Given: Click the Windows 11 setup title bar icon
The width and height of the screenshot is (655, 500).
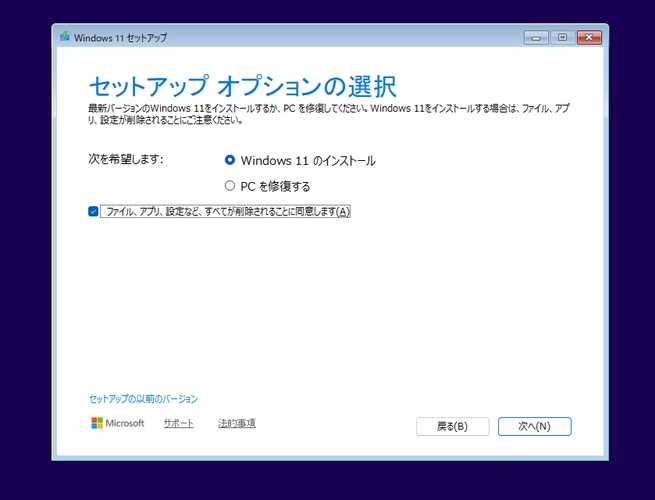Looking at the screenshot, I should pyautogui.click(x=65, y=36).
